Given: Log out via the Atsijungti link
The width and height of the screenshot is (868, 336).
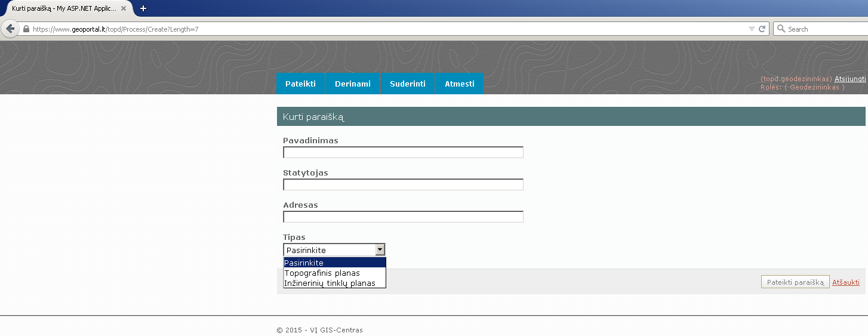Looking at the screenshot, I should tap(850, 79).
